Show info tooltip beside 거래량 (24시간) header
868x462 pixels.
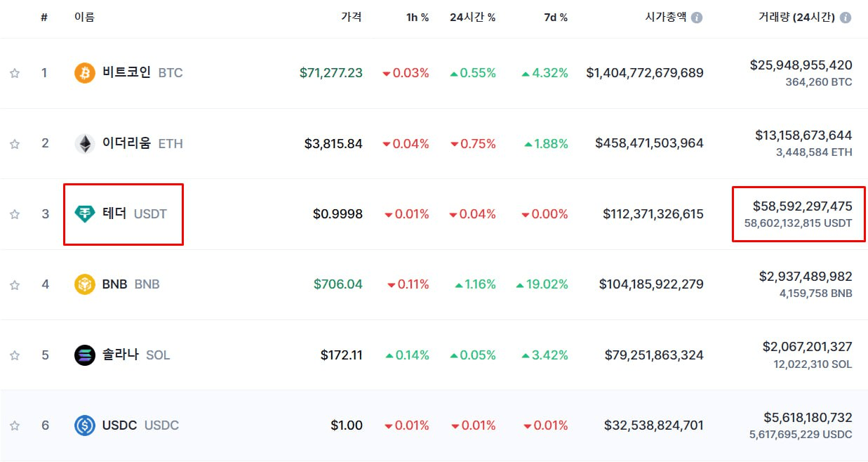pyautogui.click(x=846, y=18)
